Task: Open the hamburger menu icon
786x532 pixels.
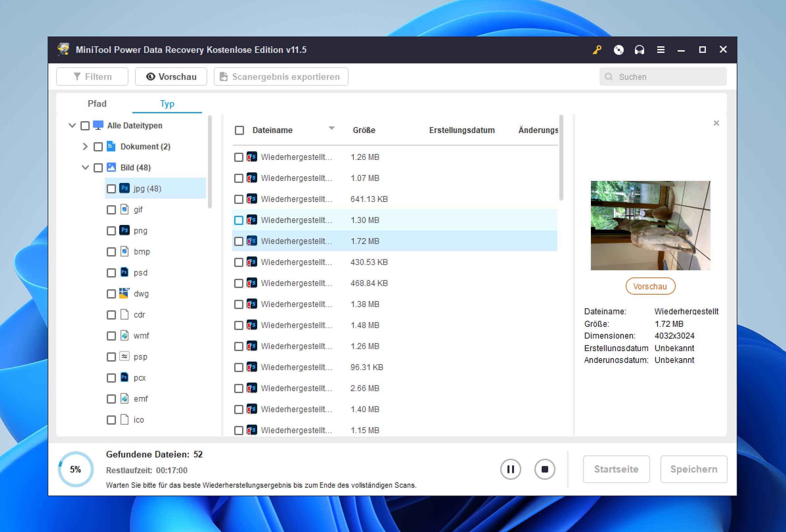Action: (x=661, y=50)
